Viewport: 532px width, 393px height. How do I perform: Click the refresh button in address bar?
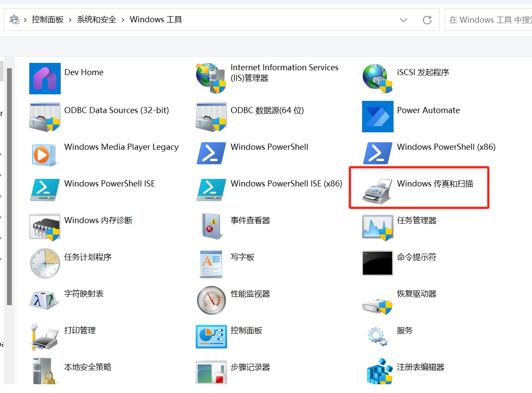(427, 20)
